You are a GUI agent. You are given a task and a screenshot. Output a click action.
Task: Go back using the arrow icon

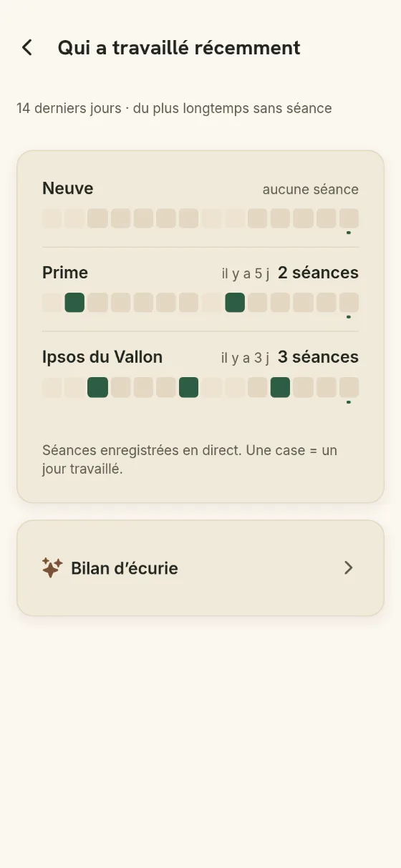(27, 48)
